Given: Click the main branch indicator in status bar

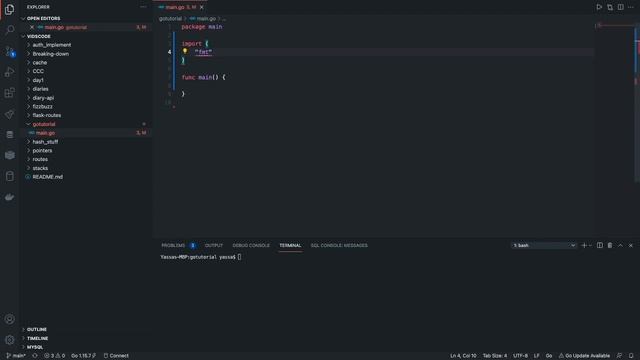Looking at the screenshot, I should point(16,356).
